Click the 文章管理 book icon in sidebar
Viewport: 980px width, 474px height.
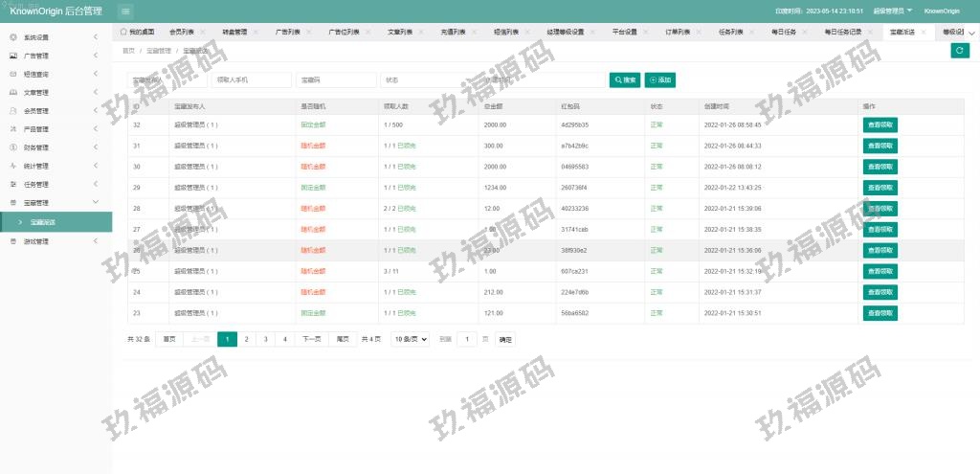(12, 92)
